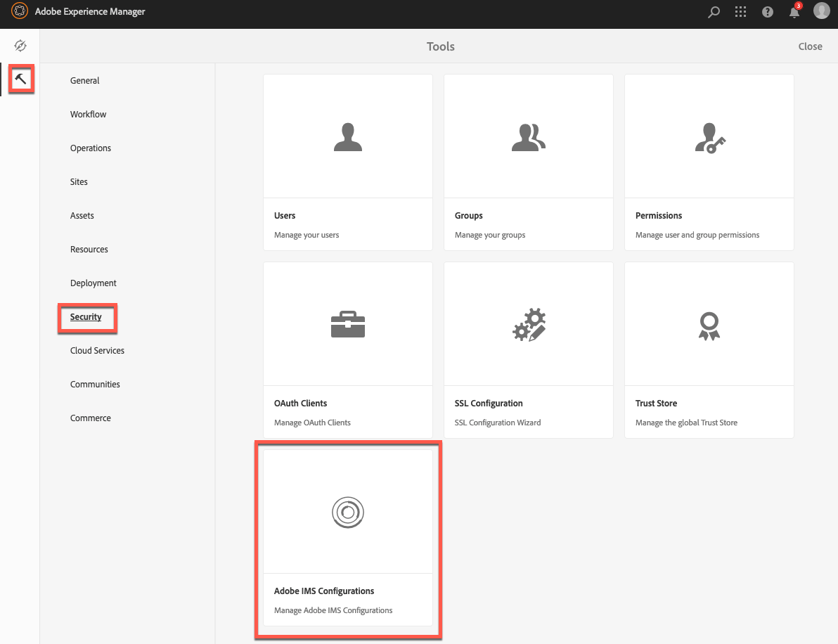Click 'Manage your users' description
Screen dimensions: 838x644
pos(307,235)
